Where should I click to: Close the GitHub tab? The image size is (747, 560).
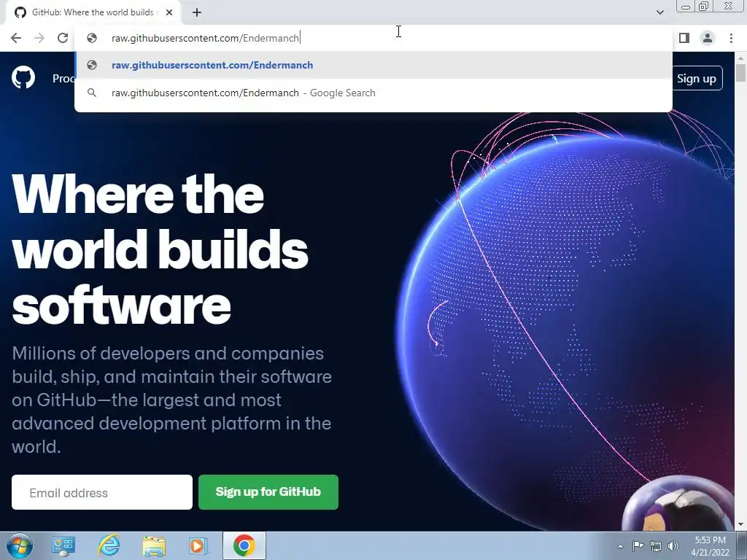[169, 13]
